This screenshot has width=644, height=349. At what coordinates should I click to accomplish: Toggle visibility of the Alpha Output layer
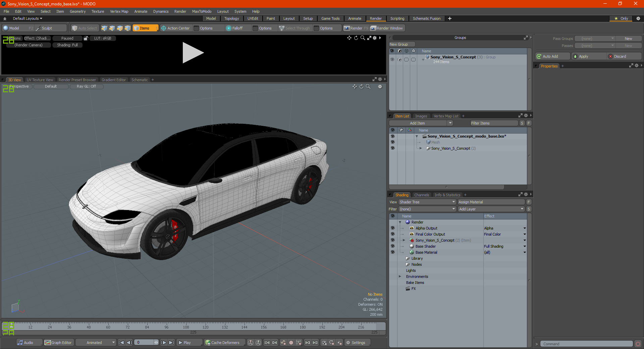(392, 228)
